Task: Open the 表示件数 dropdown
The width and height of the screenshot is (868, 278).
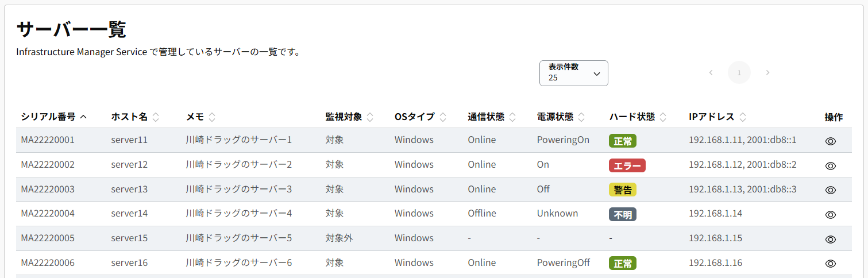Action: click(573, 73)
